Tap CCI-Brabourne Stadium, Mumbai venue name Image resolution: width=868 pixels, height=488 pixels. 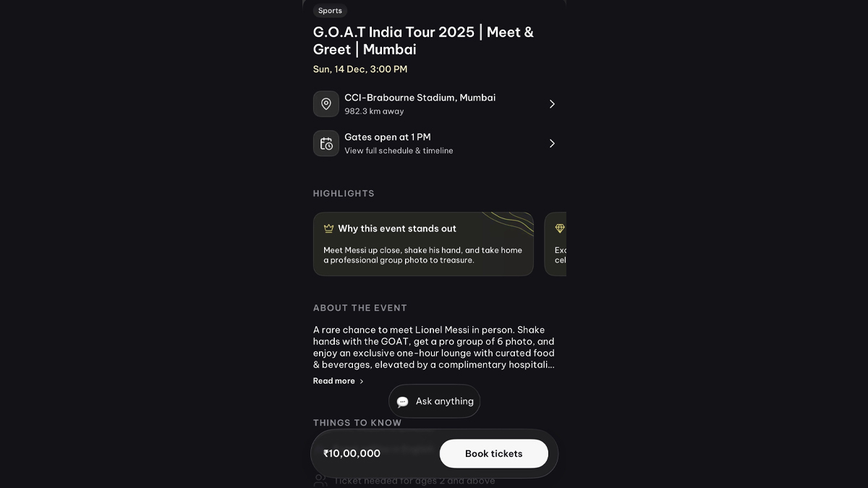pyautogui.click(x=420, y=98)
